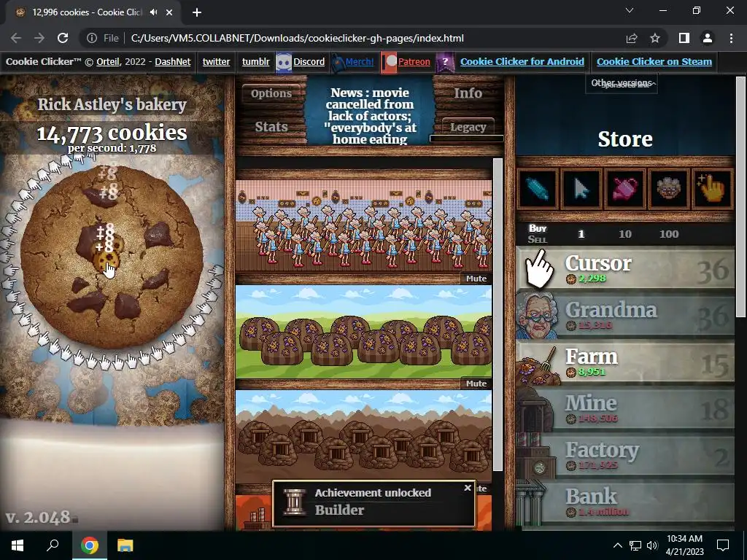747x560 pixels.
Task: Open a new browser tab
Action: point(197,12)
